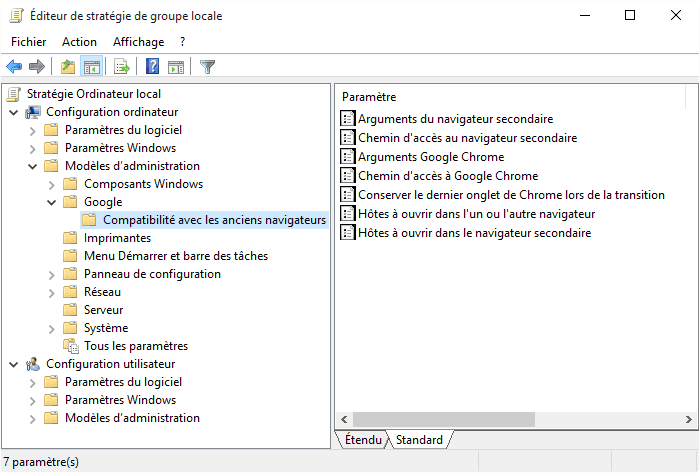Open Help via the blue question mark icon
The image size is (700, 473).
(153, 67)
